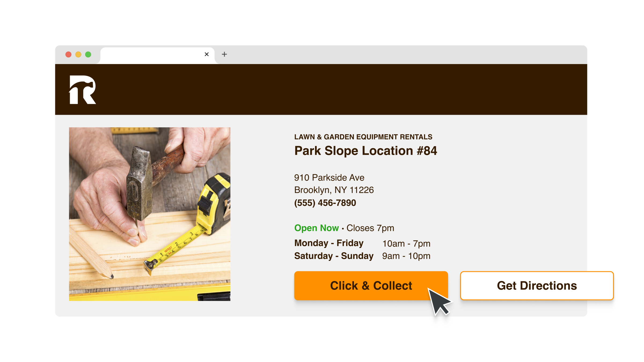Close the browser tab with X
Screen dimensions: 644x362
(207, 54)
